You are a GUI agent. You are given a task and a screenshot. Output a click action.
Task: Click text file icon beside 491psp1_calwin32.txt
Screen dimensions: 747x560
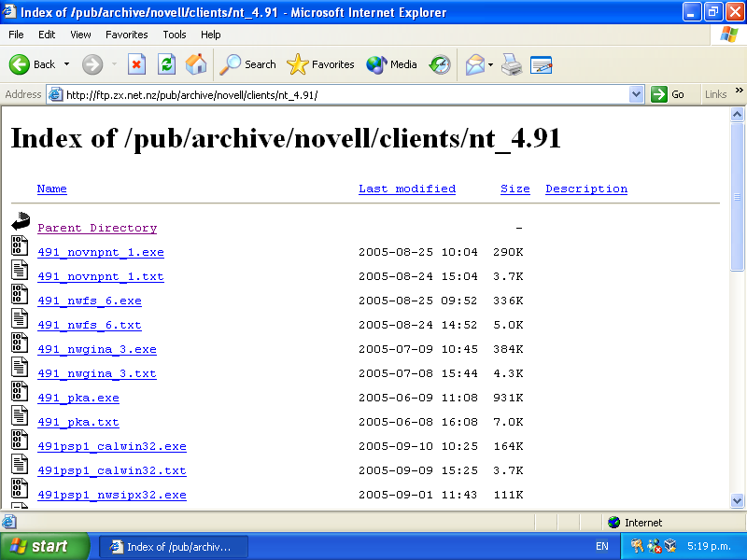[20, 464]
